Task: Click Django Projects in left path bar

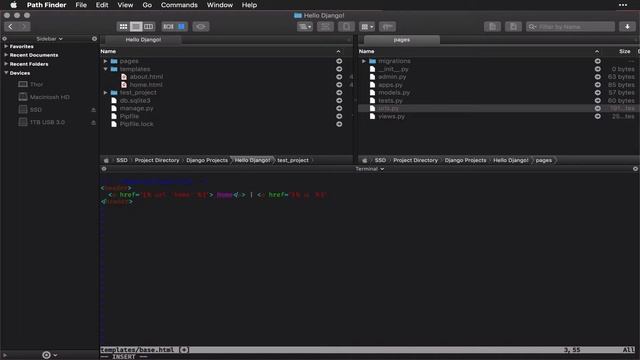Action: tap(207, 160)
